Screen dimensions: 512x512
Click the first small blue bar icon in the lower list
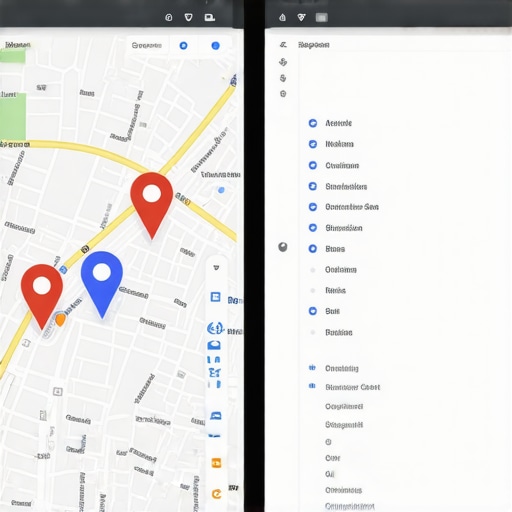(x=312, y=368)
